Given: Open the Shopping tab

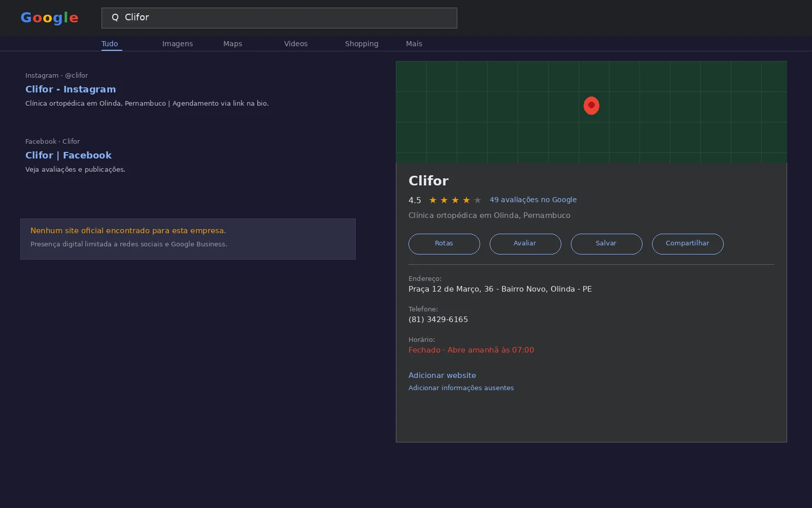Looking at the screenshot, I should tap(362, 44).
